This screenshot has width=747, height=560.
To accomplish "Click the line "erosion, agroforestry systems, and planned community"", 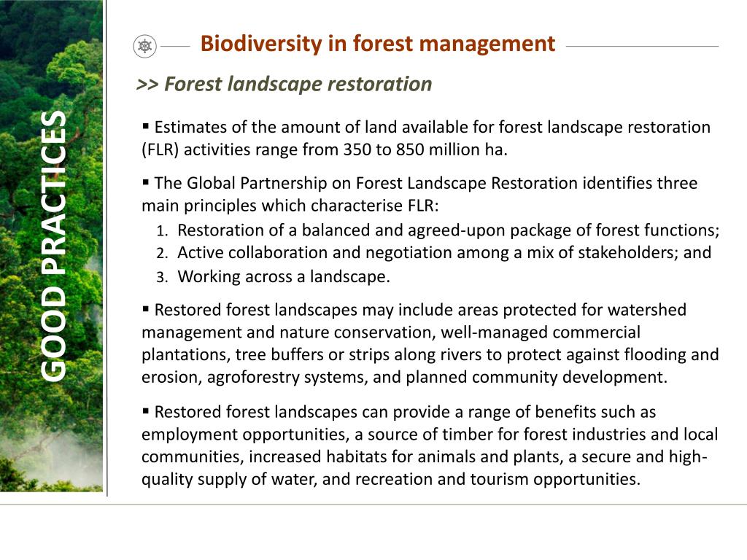I will 404,377.
